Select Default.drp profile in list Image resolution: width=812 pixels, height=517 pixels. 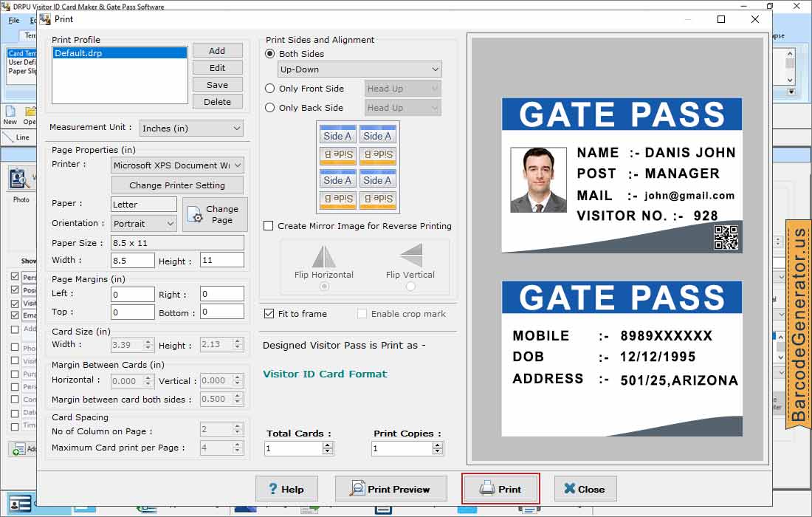click(120, 53)
